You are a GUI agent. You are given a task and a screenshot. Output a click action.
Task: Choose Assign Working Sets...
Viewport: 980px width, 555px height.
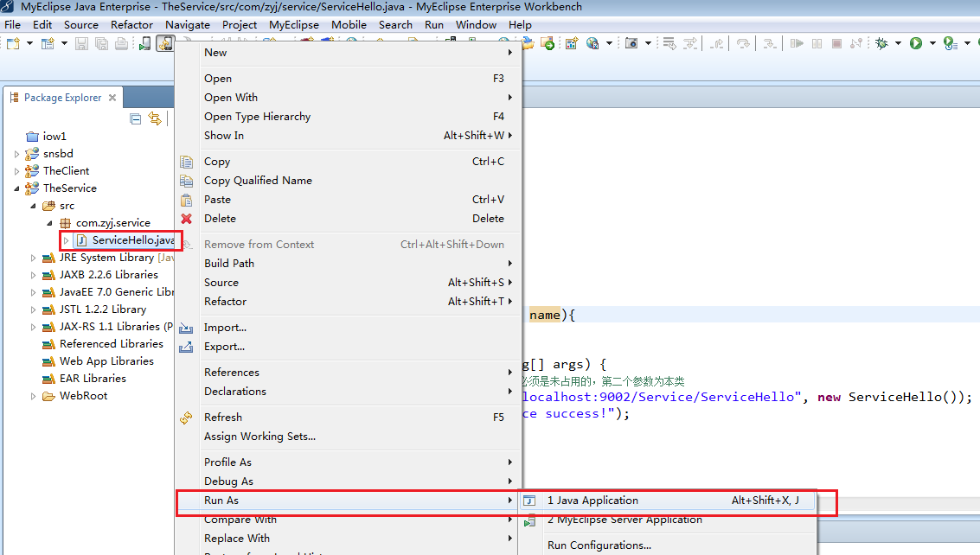349,437
